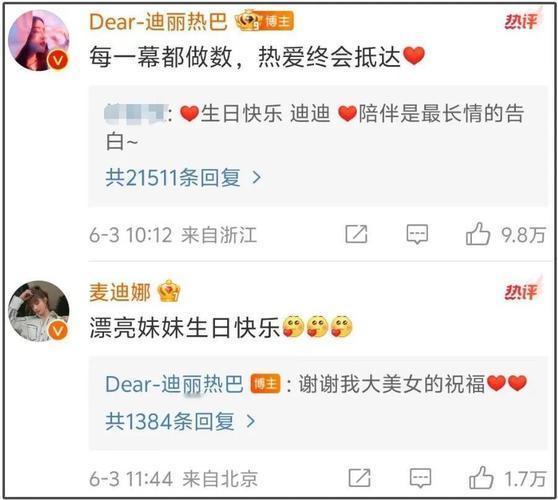
Task: Click crown badge next to Dear-迪丽热巴 username
Action: [247, 21]
